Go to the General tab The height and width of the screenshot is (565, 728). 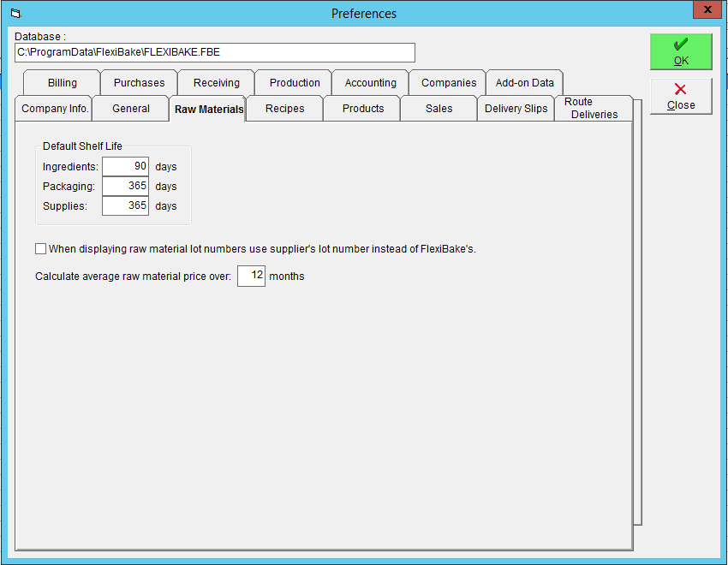tap(131, 109)
